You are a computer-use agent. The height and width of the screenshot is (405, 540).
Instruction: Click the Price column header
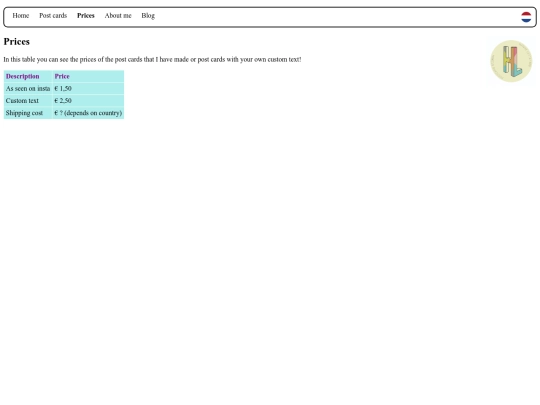point(88,76)
